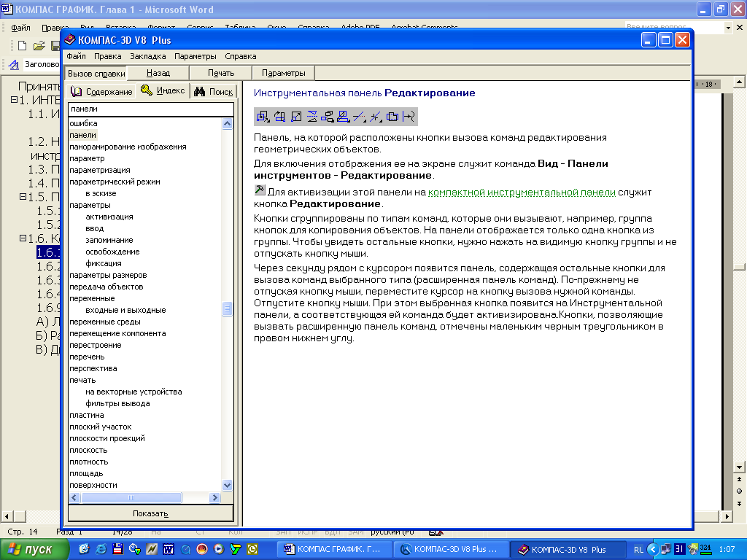Click index list horizontal scroll left arrow
Image resolution: width=747 pixels, height=560 pixels.
[74, 497]
